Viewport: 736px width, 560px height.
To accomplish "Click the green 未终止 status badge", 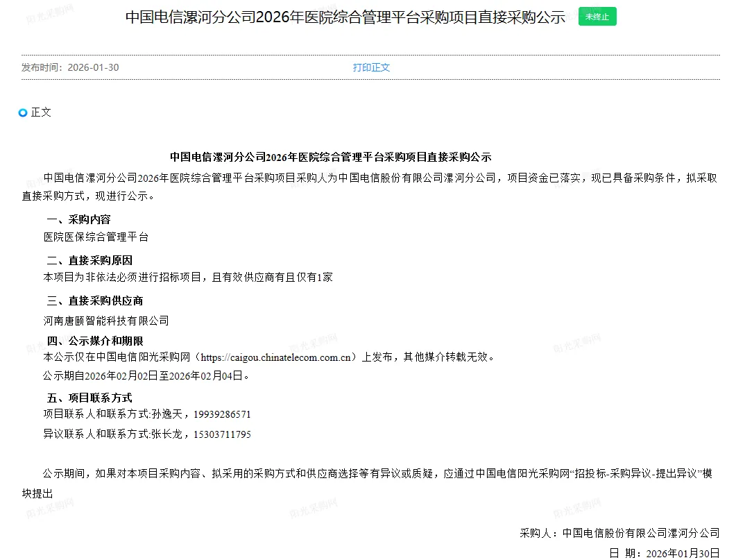I will [597, 17].
